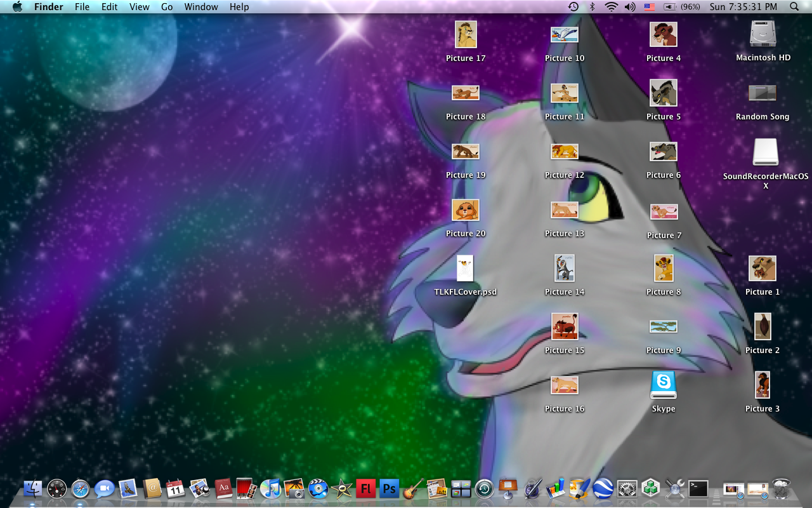Open GarageBand guitar icon in dock

click(x=413, y=488)
